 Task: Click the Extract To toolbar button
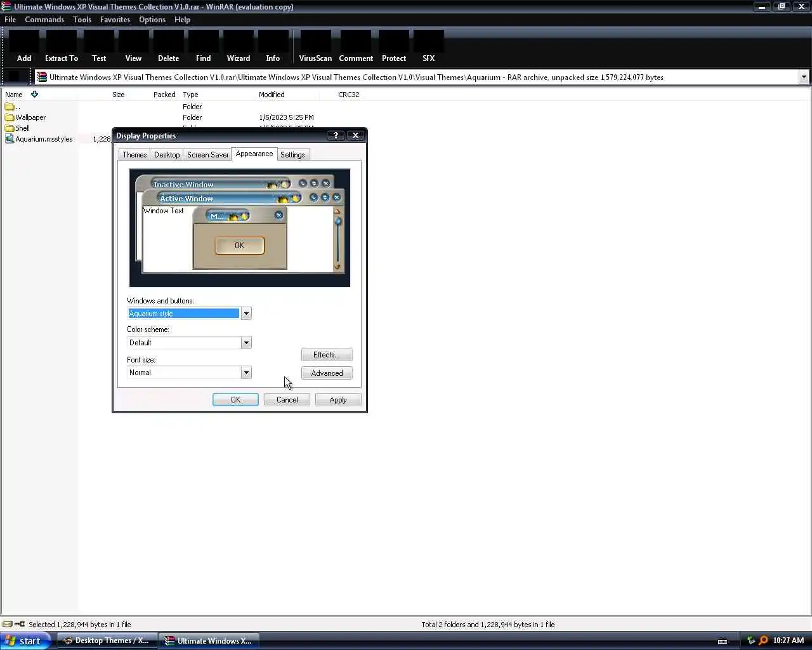[x=62, y=47]
